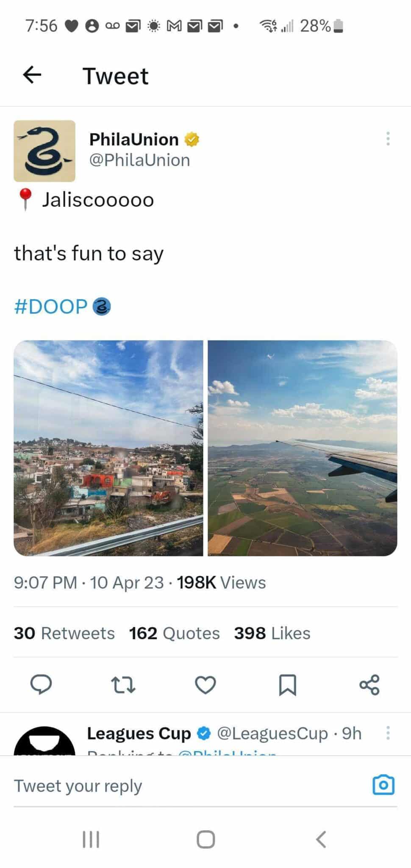
Task: Bookmark this tweet
Action: pos(288,684)
